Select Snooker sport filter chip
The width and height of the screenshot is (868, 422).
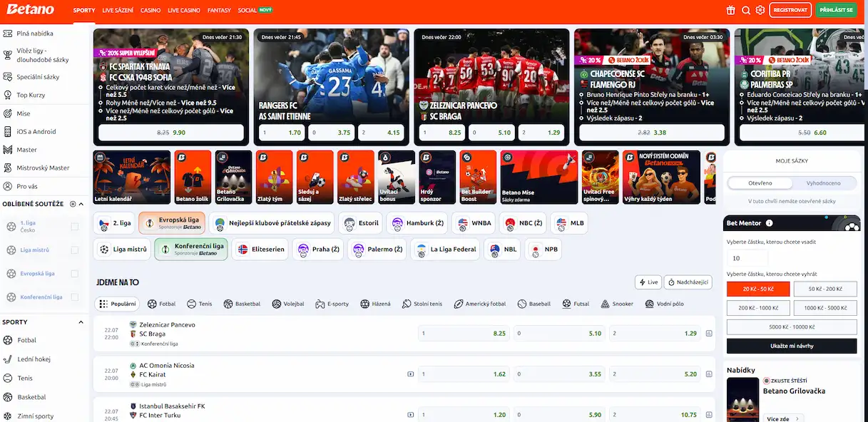point(618,304)
